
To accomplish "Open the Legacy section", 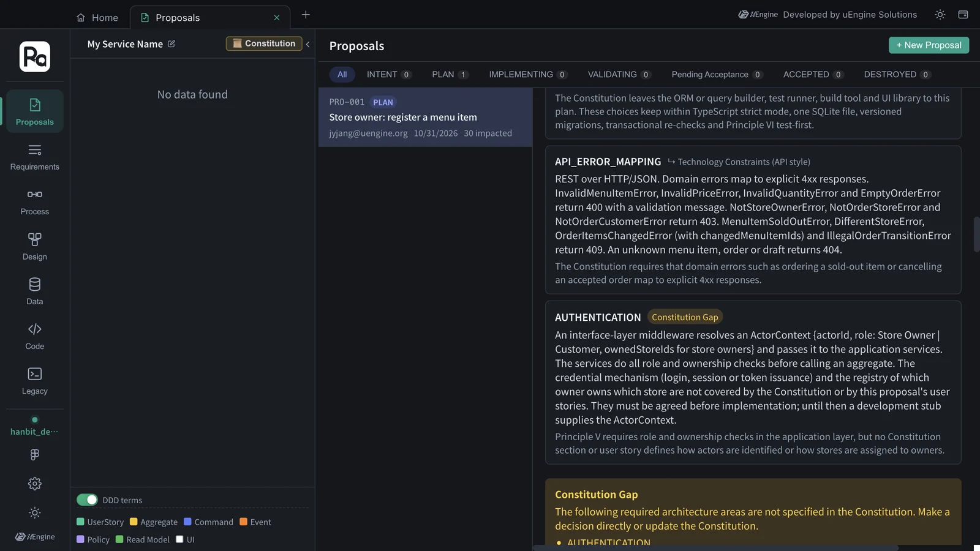I will [x=35, y=381].
